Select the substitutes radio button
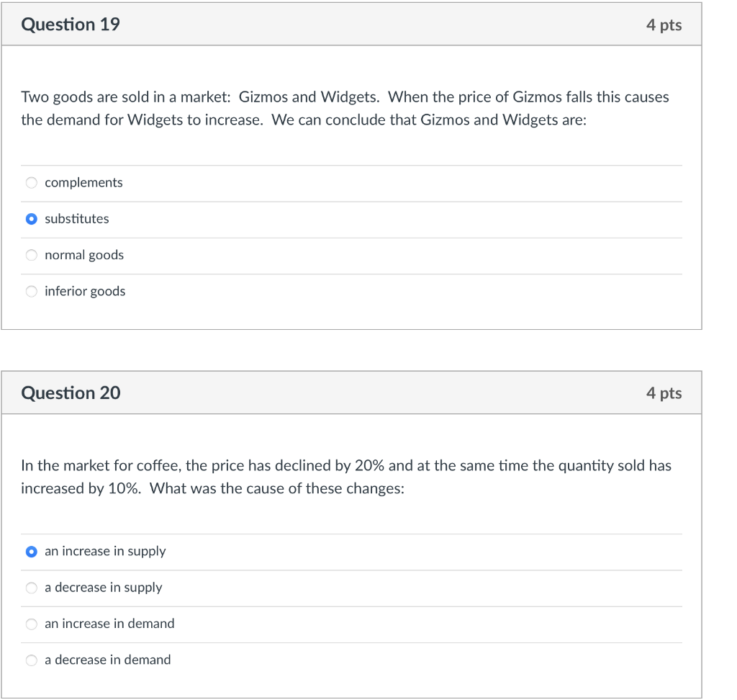This screenshot has width=737, height=700. click(x=32, y=219)
